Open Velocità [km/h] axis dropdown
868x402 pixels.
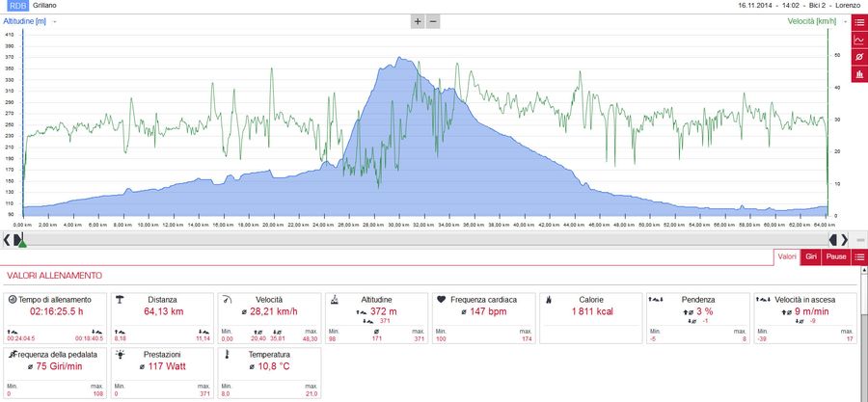845,21
